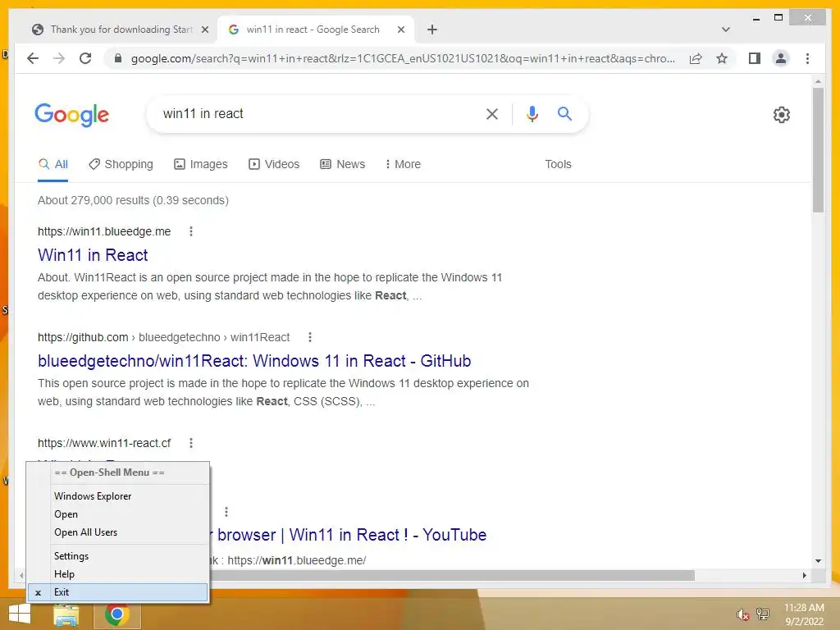Expand the tab search dropdown arrow
Screen dimensions: 840x630
point(726,30)
